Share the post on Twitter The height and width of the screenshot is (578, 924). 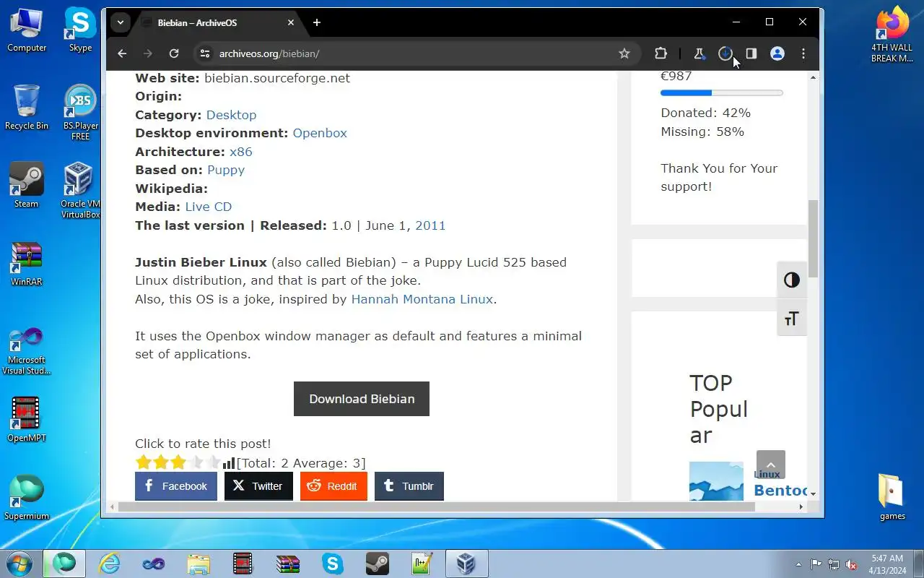point(258,486)
